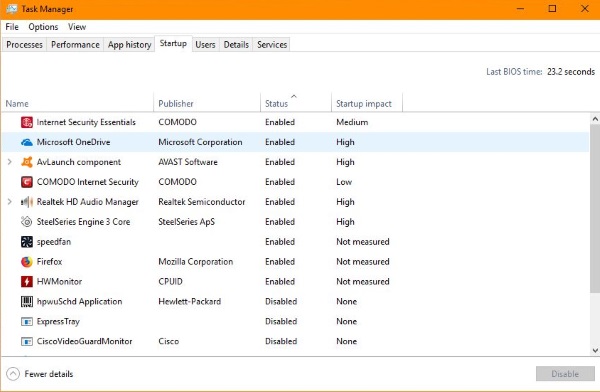Click the vertical scrollbar thumb

(x=595, y=209)
